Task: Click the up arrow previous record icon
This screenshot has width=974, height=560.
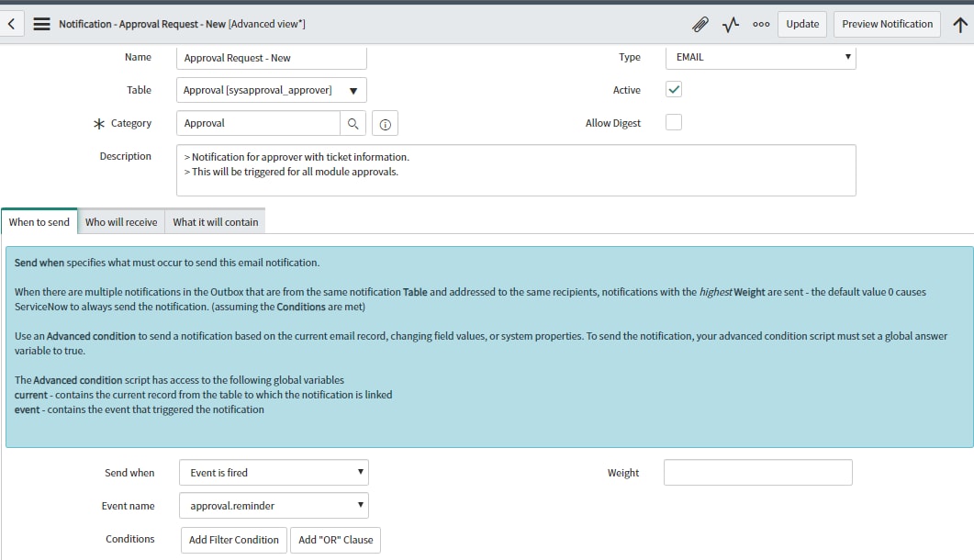Action: click(x=960, y=24)
